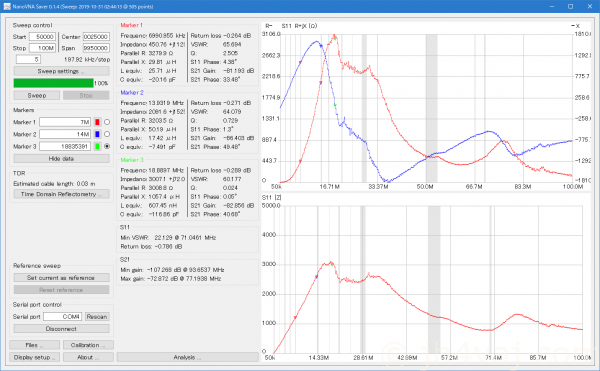The image size is (600, 371).
Task: Open the blue Marker 2 color swatch
Action: (x=97, y=134)
